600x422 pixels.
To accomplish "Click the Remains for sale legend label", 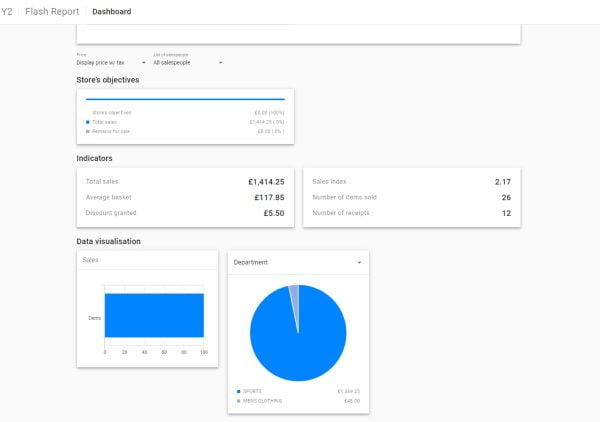I will 111,131.
